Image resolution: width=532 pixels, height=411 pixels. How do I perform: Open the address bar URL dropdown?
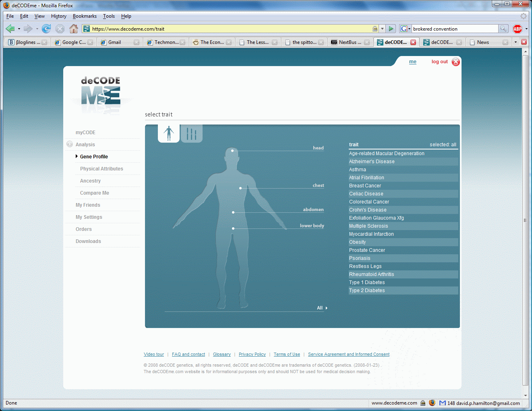[x=382, y=29]
